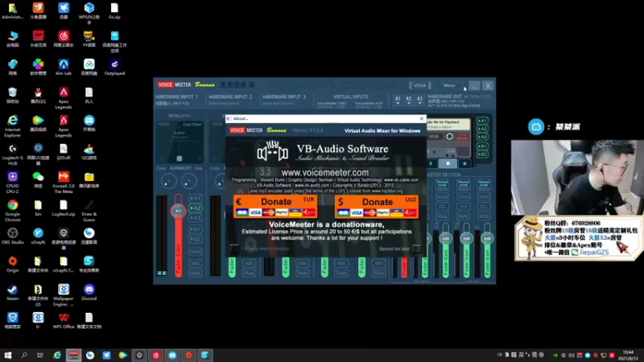Click the red Hardware Input 1 fader knob
This screenshot has width=644, height=362.
tap(178, 211)
